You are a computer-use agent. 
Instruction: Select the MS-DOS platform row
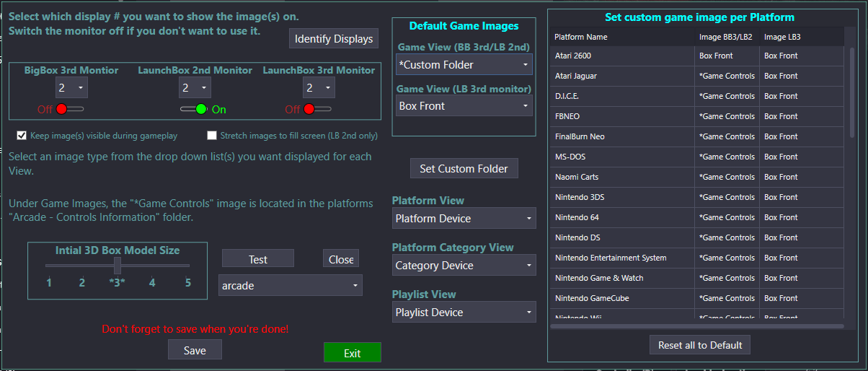coord(697,157)
